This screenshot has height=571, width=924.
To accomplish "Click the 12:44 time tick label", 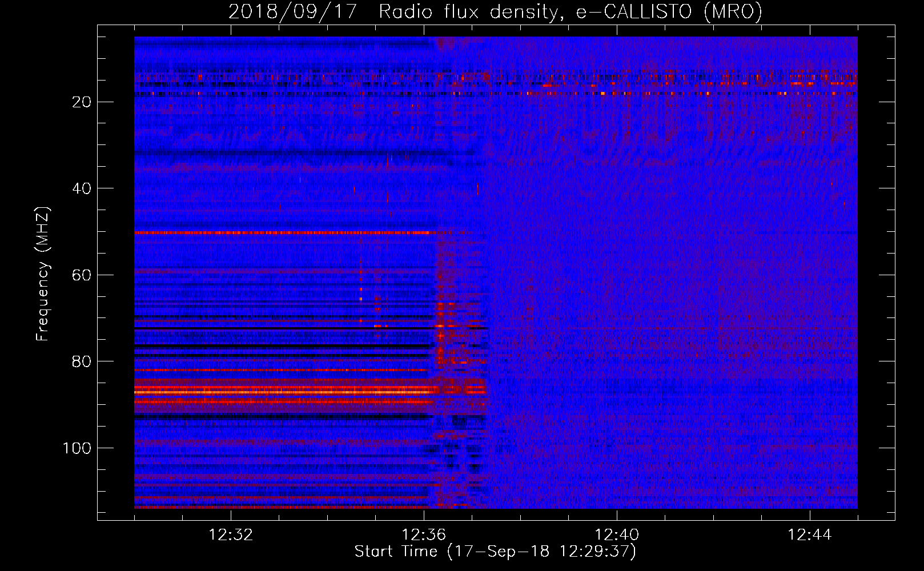I will pos(810,535).
